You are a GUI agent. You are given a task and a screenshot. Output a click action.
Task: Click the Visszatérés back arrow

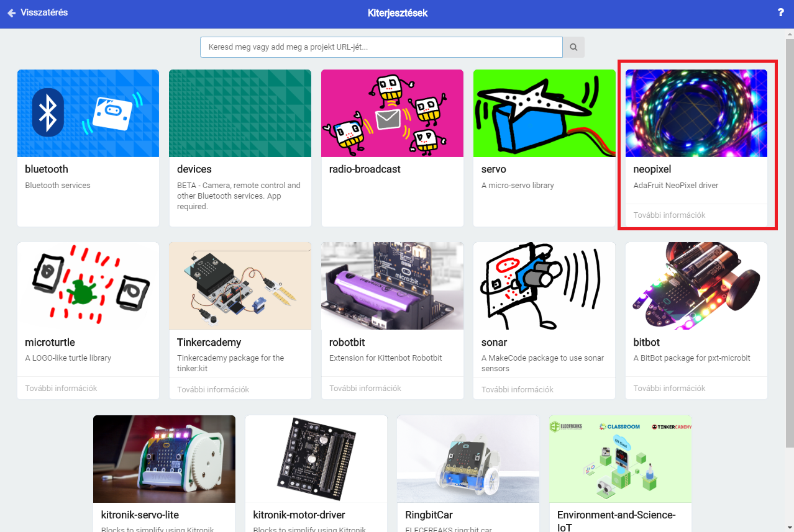pyautogui.click(x=11, y=13)
